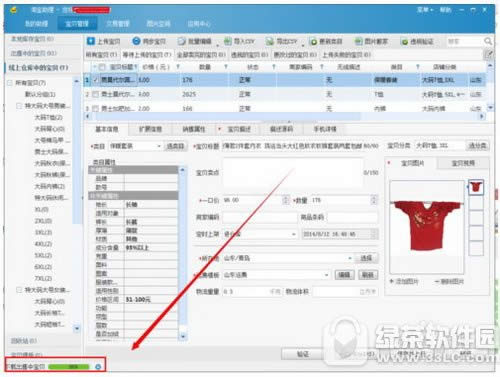
Task: Click the pencil edit icon beside list tabs
Action: [x=489, y=54]
